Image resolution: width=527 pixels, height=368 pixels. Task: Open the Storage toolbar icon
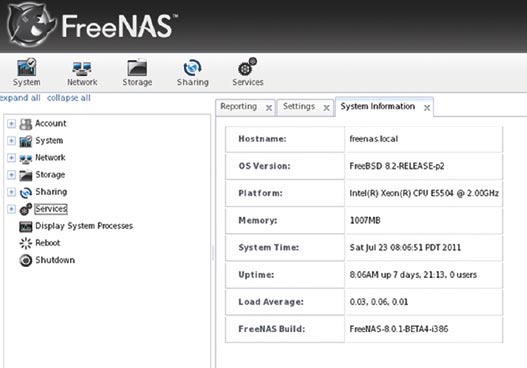click(x=137, y=67)
